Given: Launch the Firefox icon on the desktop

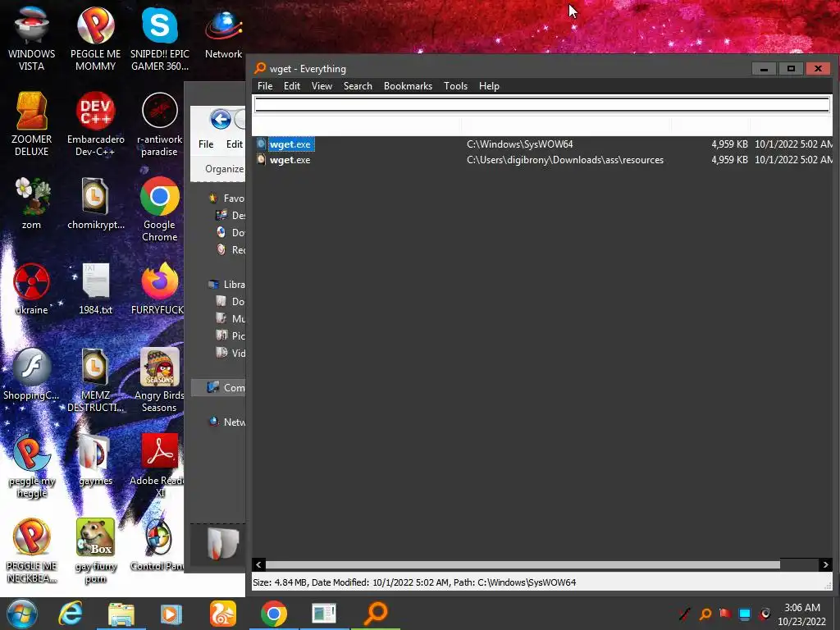Looking at the screenshot, I should (160, 288).
